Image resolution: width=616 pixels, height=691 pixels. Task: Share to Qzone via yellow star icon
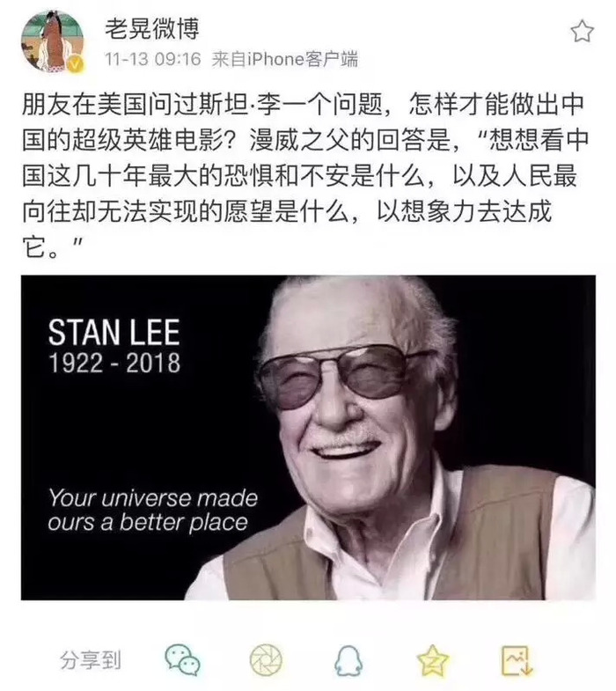click(x=432, y=659)
